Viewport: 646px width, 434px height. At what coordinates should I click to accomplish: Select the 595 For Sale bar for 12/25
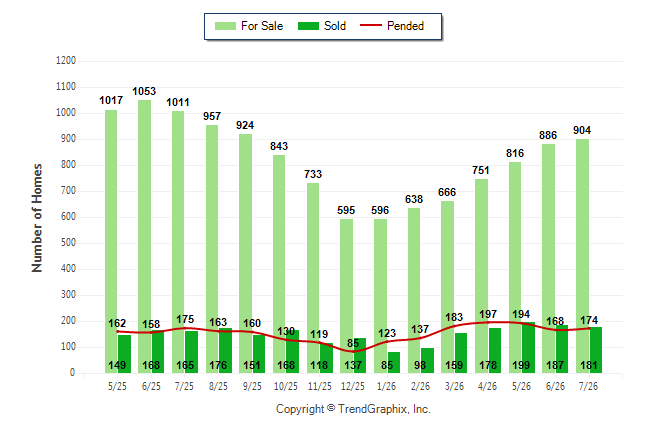pyautogui.click(x=346, y=296)
